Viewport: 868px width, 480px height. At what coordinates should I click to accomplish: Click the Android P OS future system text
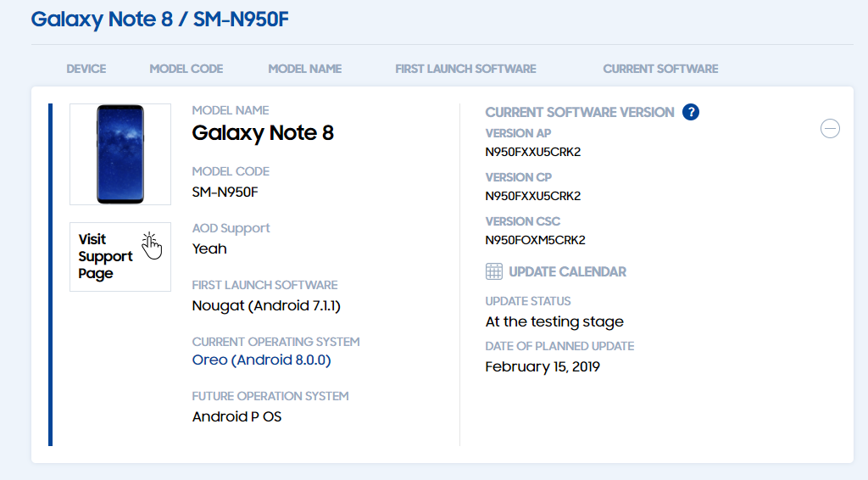[x=237, y=416]
